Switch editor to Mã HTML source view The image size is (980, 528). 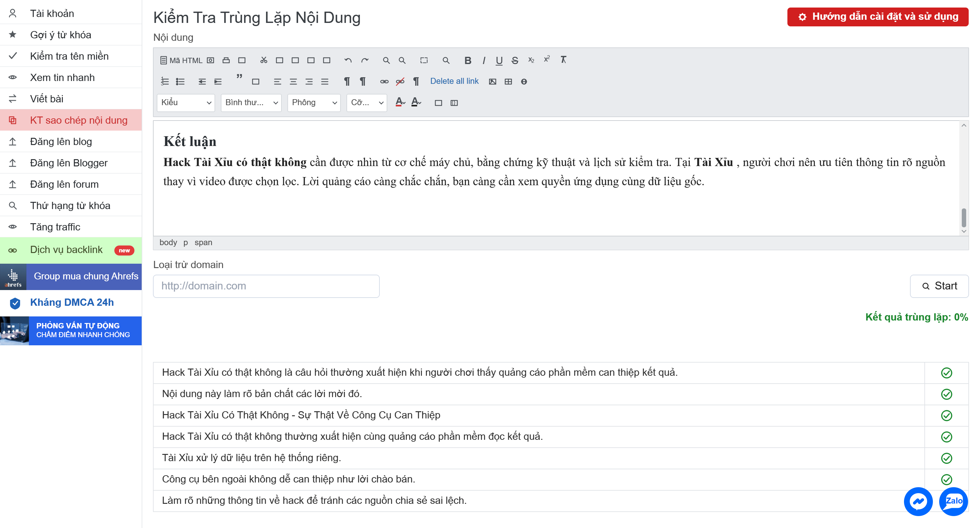click(181, 61)
